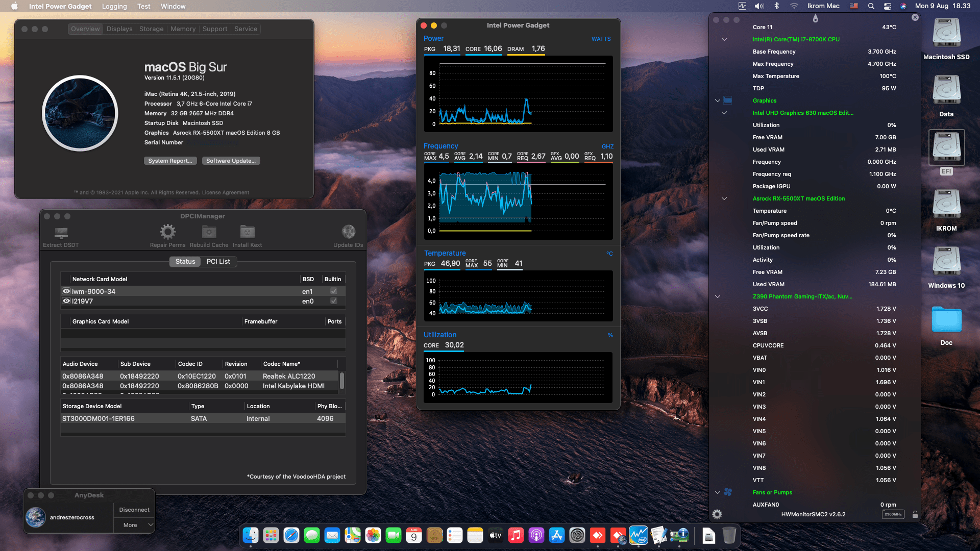Open Photos from the Dock
980x551 pixels.
pyautogui.click(x=373, y=535)
